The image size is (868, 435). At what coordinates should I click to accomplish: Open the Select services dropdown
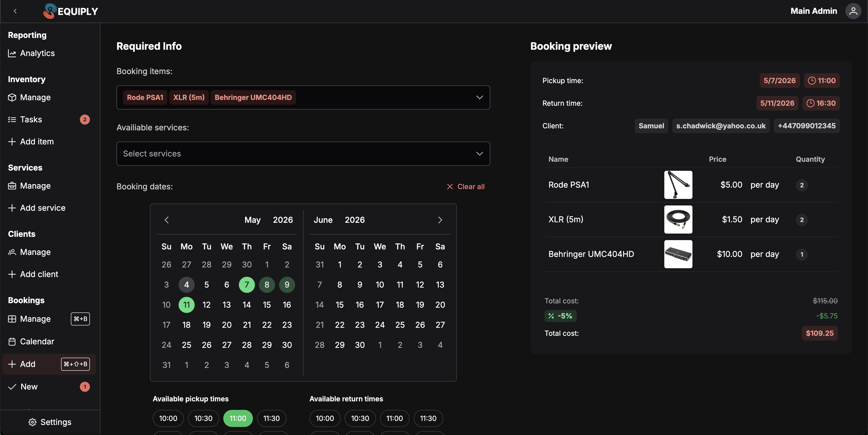303,154
